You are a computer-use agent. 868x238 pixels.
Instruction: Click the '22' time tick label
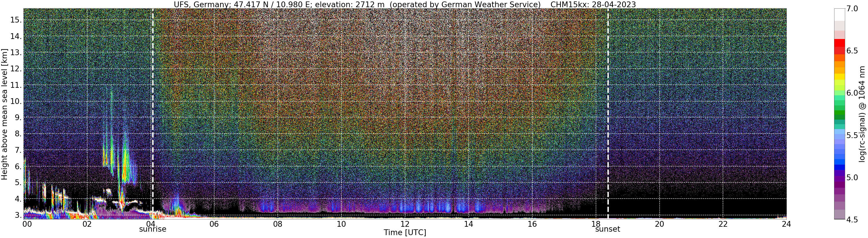tap(723, 224)
